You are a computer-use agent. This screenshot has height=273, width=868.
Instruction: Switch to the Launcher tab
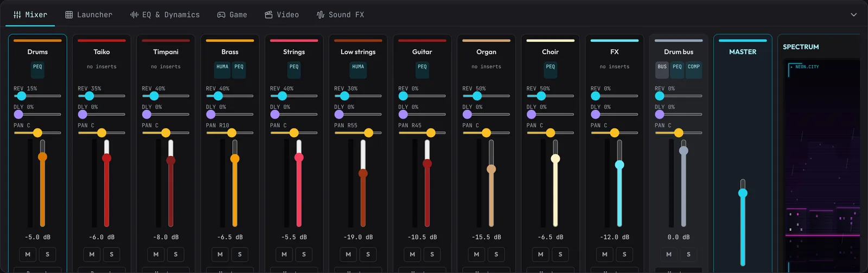coord(89,15)
